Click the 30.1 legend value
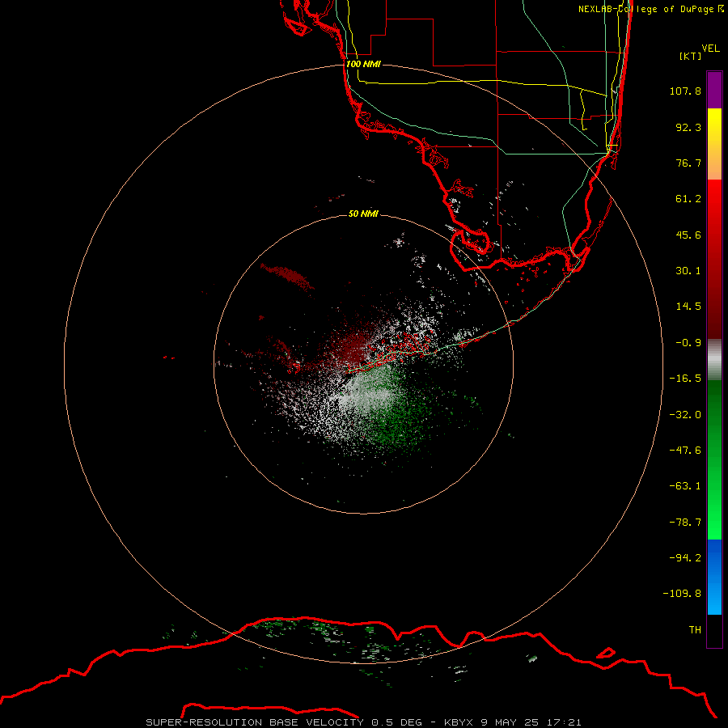The image size is (728, 728). coord(688,271)
